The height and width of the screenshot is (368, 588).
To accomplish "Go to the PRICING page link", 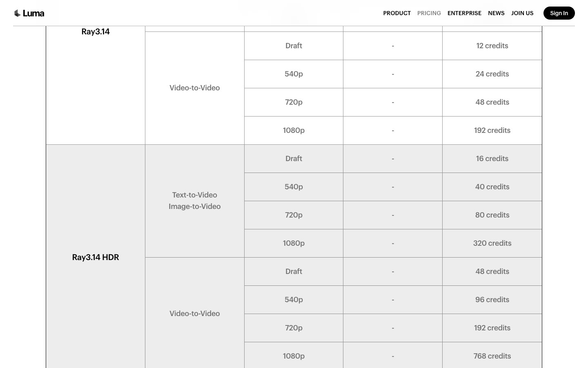I will click(429, 13).
